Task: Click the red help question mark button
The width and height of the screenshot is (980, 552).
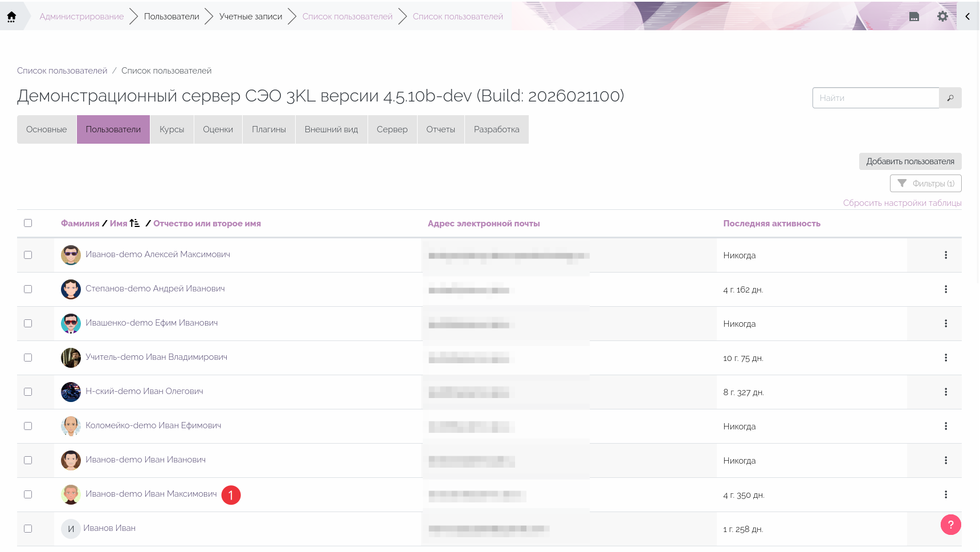Action: point(950,525)
